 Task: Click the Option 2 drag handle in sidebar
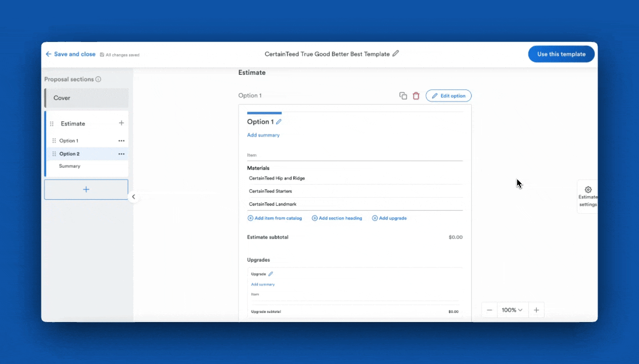coord(54,154)
